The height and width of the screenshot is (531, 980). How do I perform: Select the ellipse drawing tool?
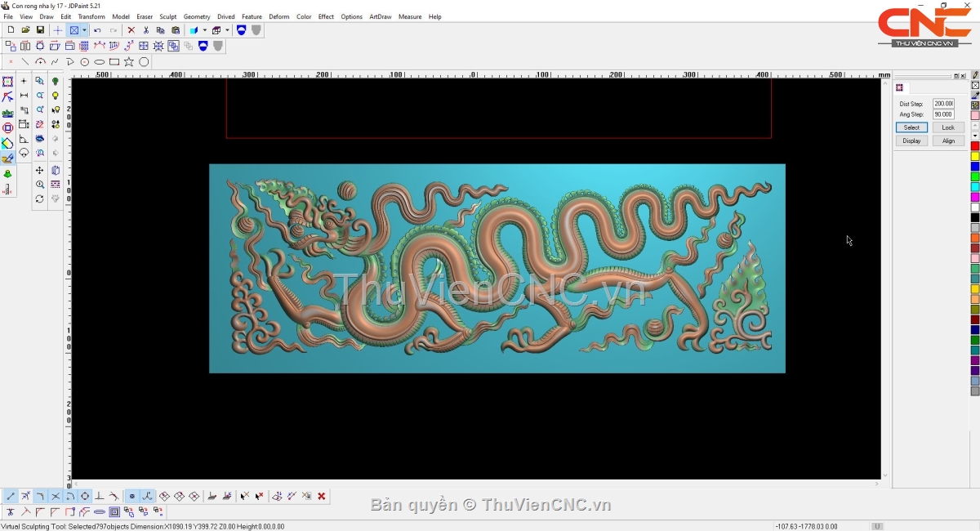100,62
